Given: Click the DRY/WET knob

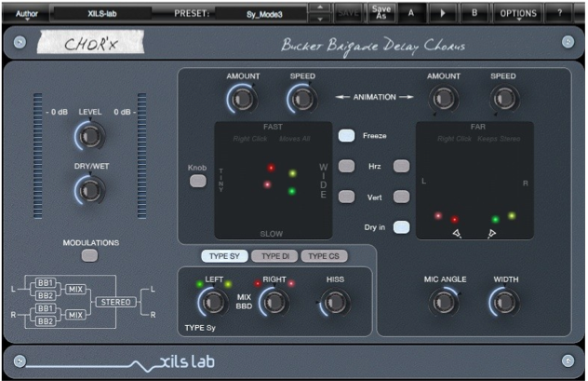Looking at the screenshot, I should tap(90, 190).
